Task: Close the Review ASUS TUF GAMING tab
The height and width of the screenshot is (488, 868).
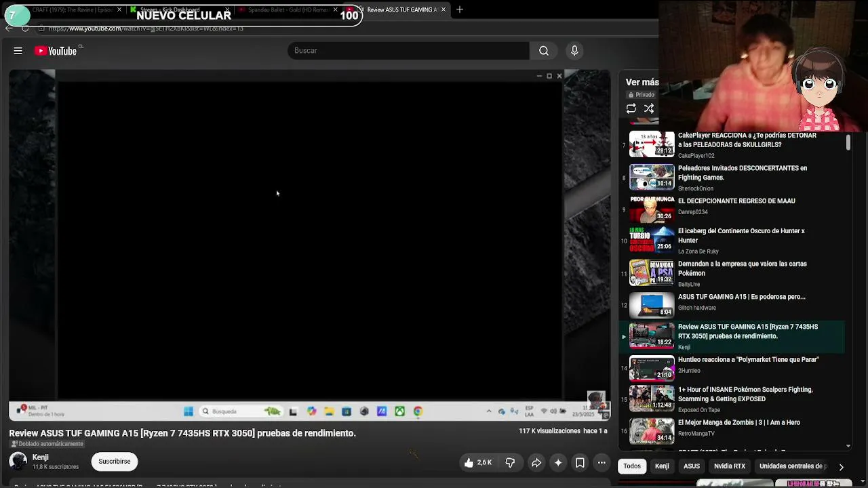Action: (x=443, y=9)
